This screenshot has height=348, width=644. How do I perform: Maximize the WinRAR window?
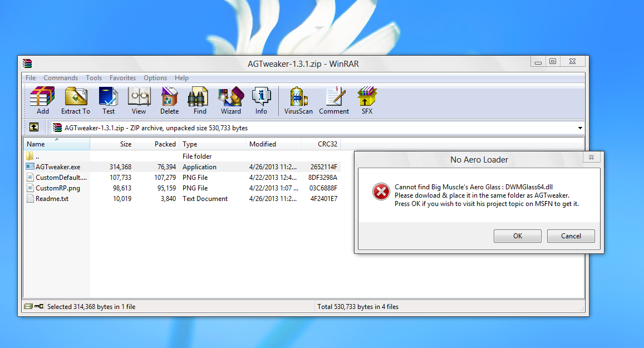pos(553,62)
